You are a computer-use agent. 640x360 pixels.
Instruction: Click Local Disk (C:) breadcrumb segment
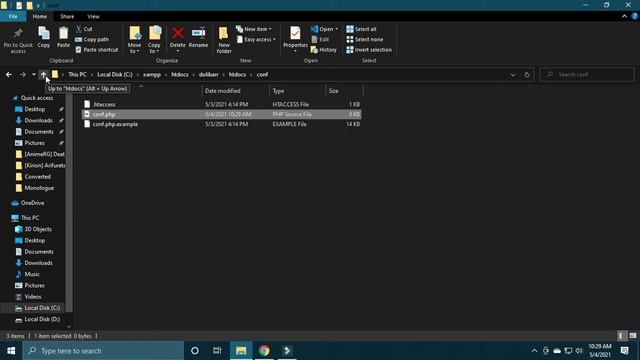[115, 75]
